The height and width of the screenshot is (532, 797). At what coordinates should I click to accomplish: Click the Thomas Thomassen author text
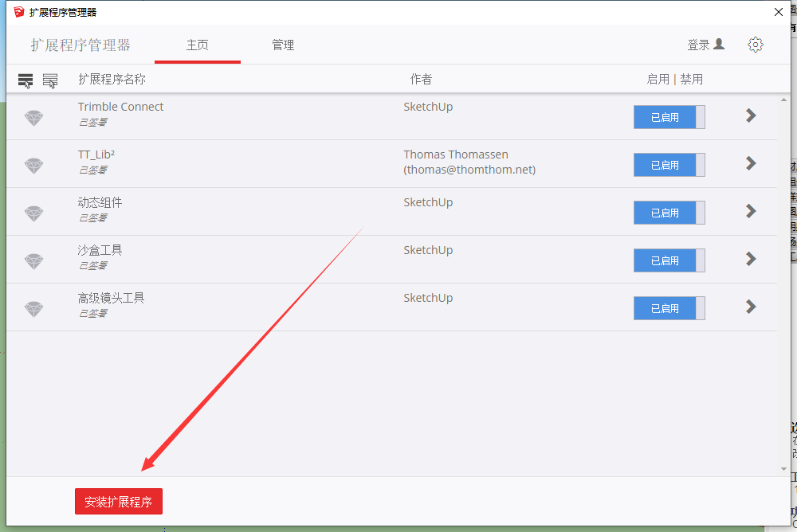[x=456, y=155]
